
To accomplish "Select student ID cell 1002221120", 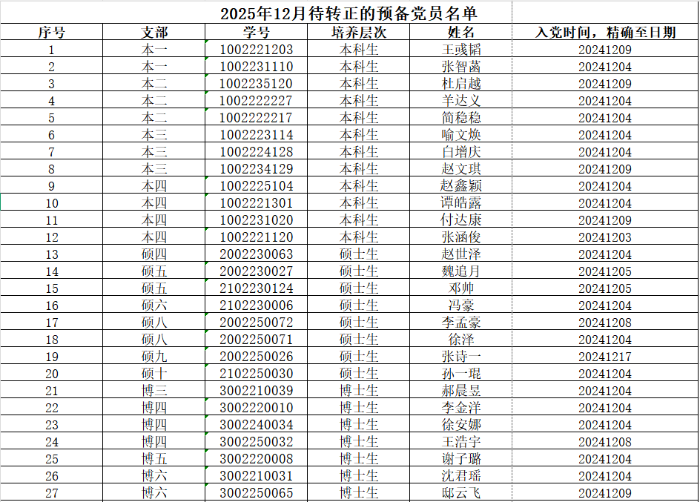I will (x=256, y=237).
